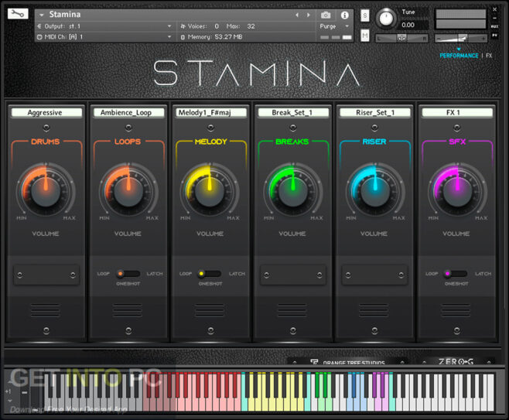The image size is (509, 420).
Task: Select LATCH mode label in LOOPS channel
Action: [155, 274]
